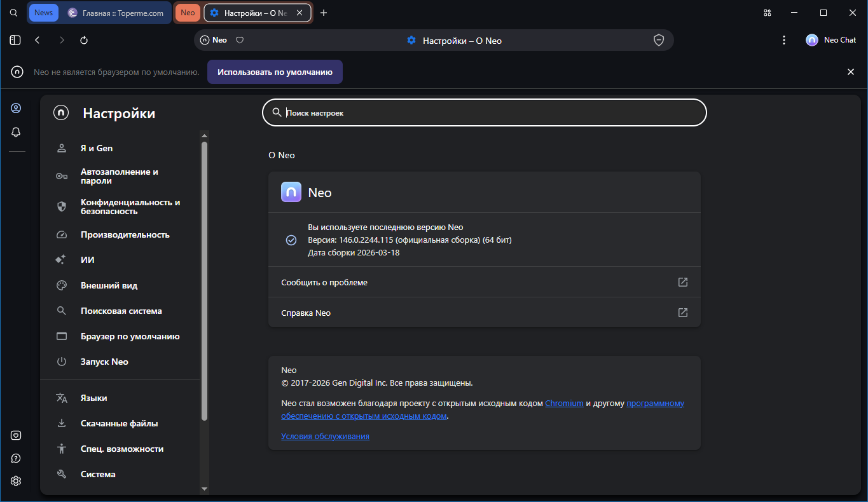This screenshot has width=868, height=502.
Task: Reload the page
Action: tap(84, 40)
